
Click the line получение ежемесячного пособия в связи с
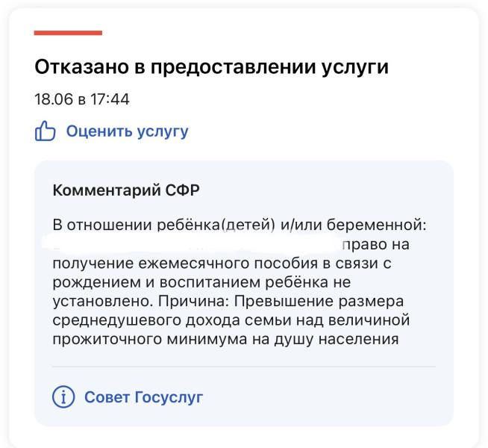pos(222,264)
